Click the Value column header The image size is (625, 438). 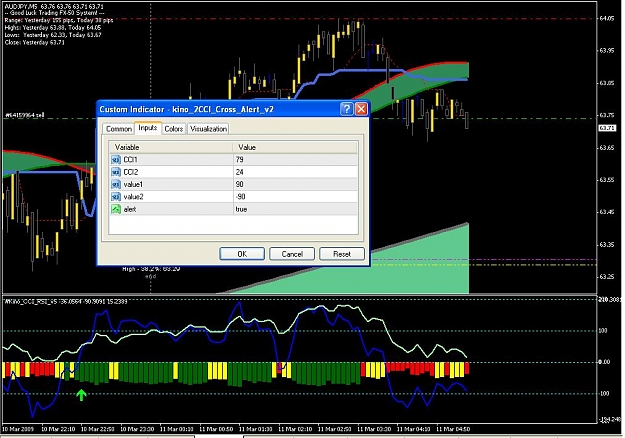coord(295,147)
